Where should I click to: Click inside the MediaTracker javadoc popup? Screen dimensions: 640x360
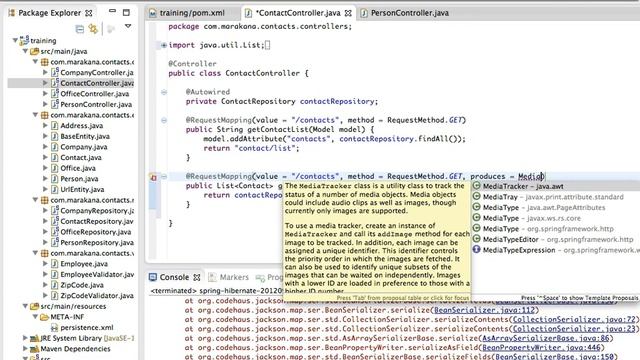point(377,241)
